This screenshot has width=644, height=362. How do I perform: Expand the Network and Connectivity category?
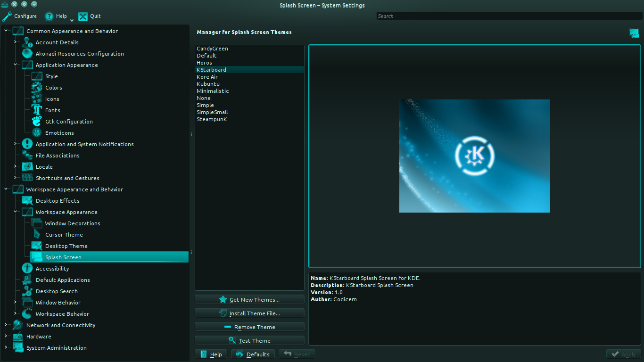point(6,325)
